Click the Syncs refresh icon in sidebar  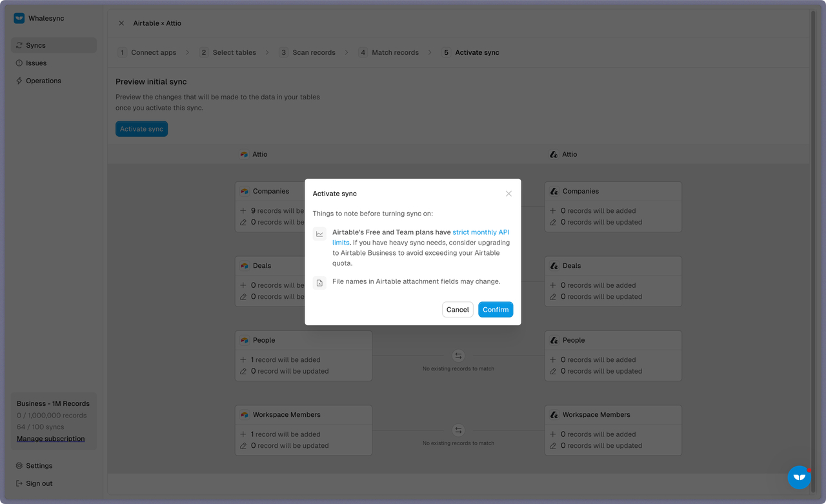click(19, 45)
